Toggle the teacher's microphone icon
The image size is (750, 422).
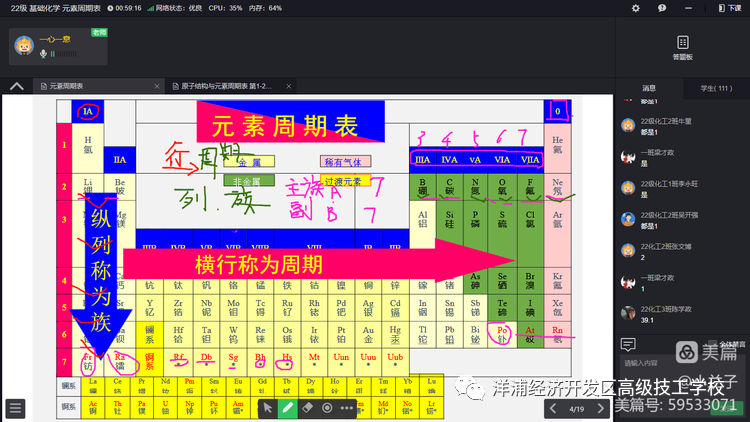pos(42,53)
